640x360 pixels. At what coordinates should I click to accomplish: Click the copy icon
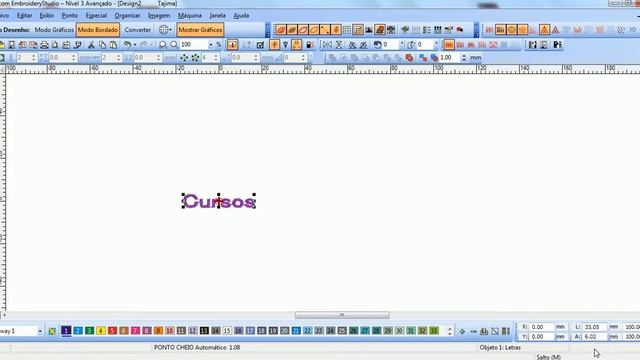click(102, 45)
